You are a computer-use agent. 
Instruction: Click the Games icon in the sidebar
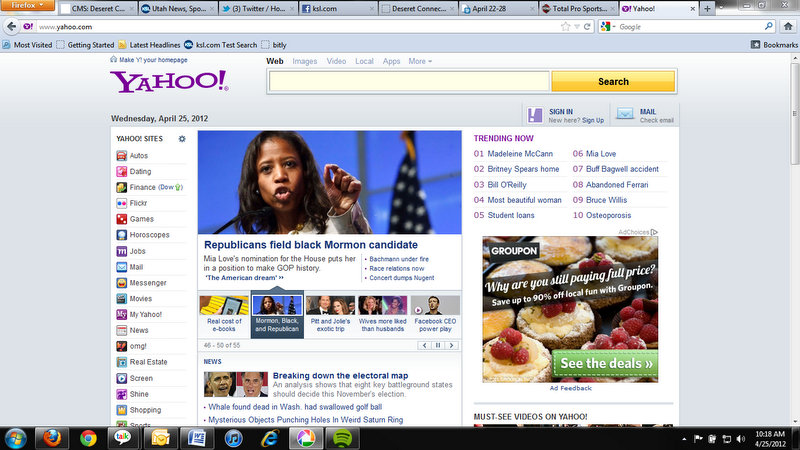point(122,219)
